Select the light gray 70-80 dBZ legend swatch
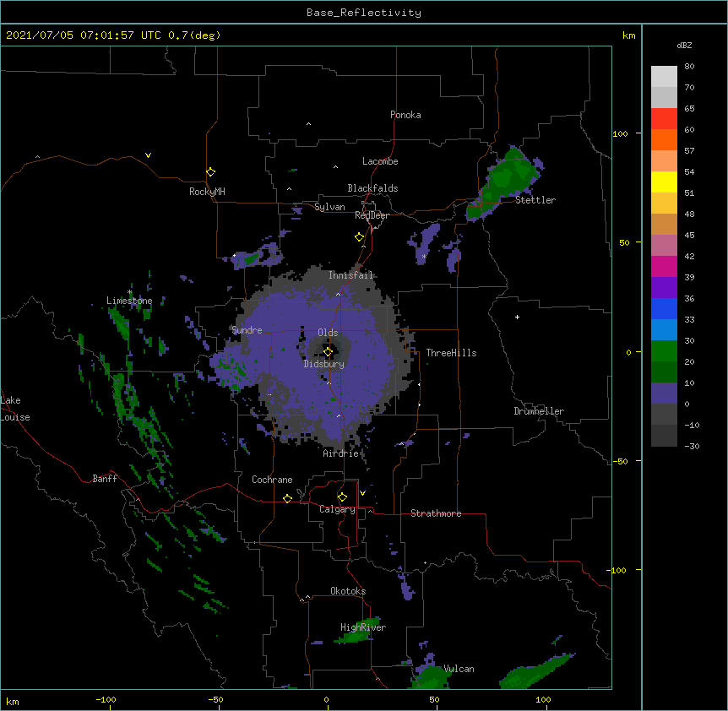This screenshot has height=711, width=728. [x=664, y=77]
